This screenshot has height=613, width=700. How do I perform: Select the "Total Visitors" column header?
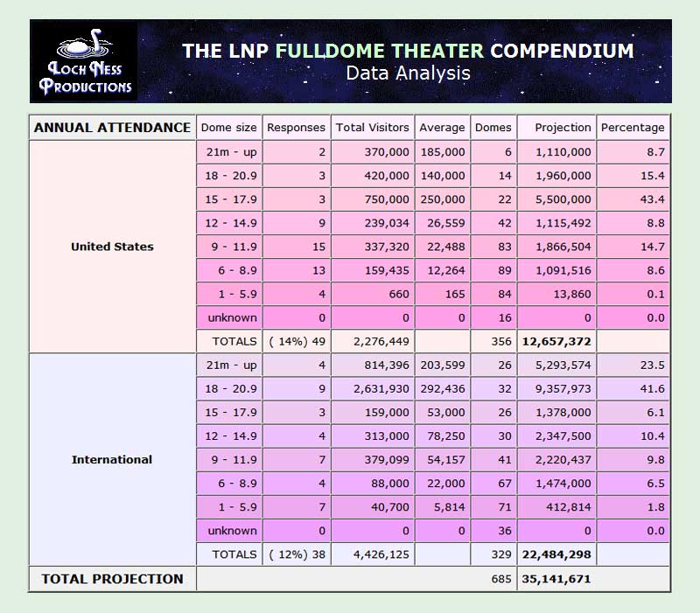[373, 128]
